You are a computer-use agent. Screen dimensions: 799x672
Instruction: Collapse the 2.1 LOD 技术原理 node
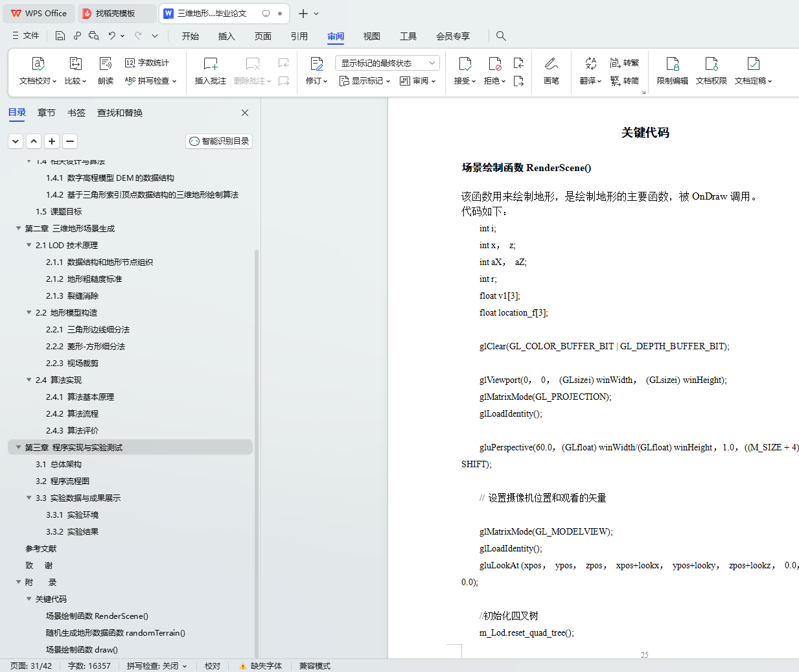click(x=29, y=245)
